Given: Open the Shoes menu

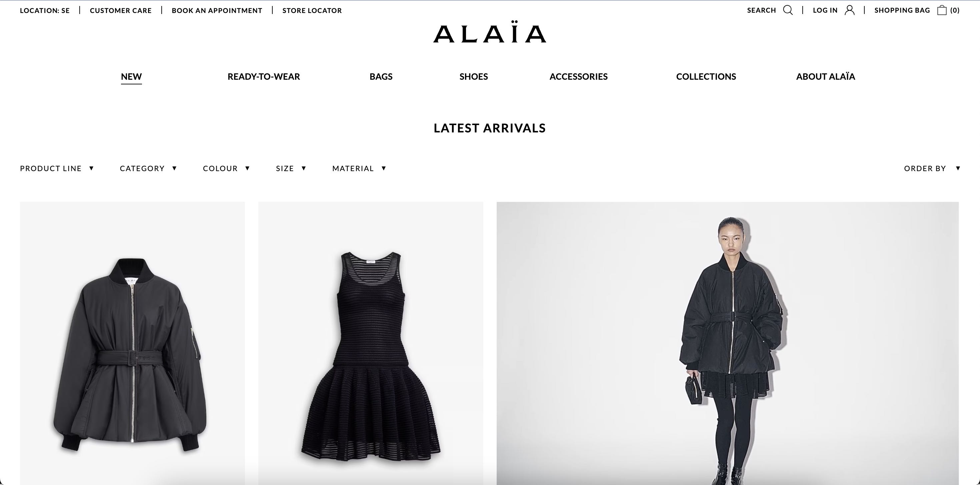Looking at the screenshot, I should [474, 76].
